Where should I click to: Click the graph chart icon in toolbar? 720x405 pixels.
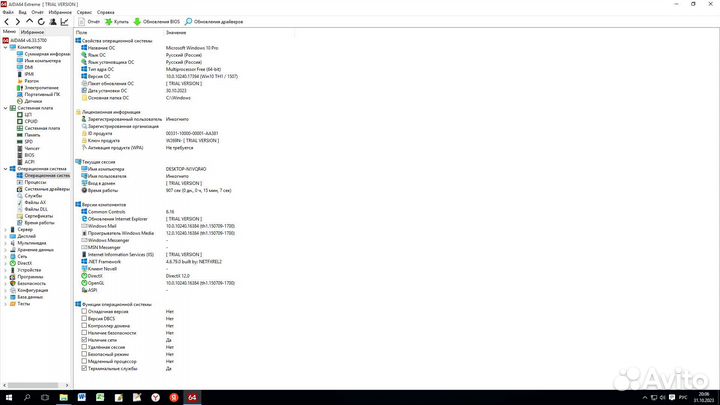click(x=64, y=21)
